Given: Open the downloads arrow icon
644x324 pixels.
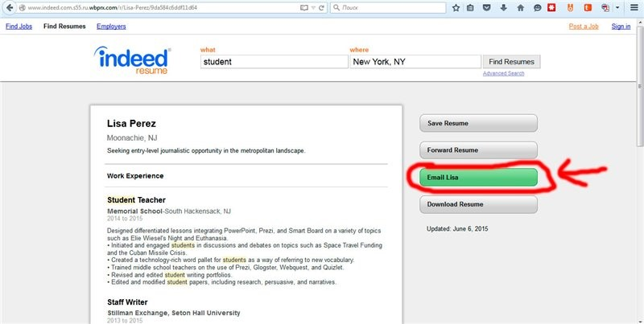Looking at the screenshot, I should pyautogui.click(x=502, y=7).
